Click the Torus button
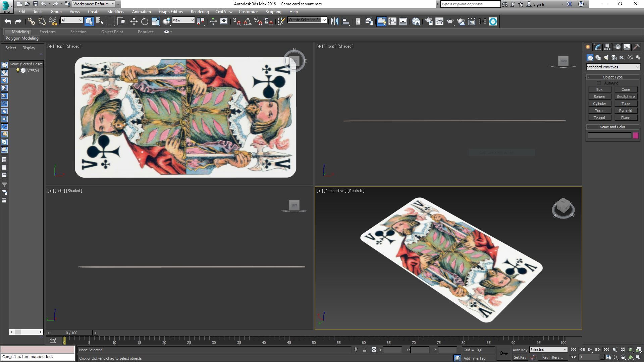The height and width of the screenshot is (362, 644). 599,111
